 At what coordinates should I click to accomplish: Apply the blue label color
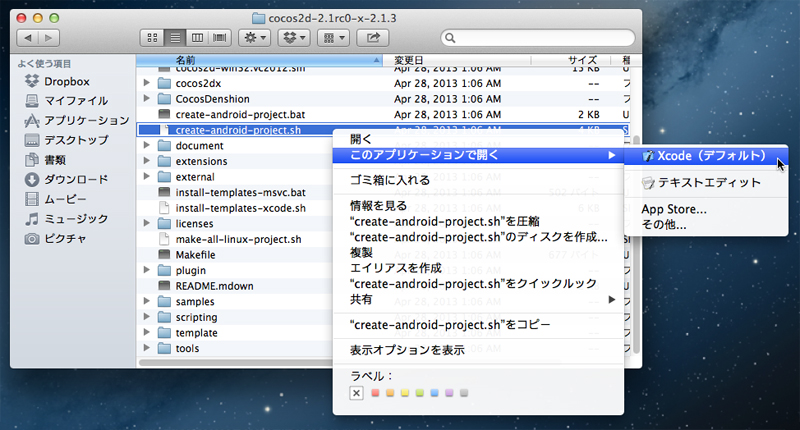434,393
